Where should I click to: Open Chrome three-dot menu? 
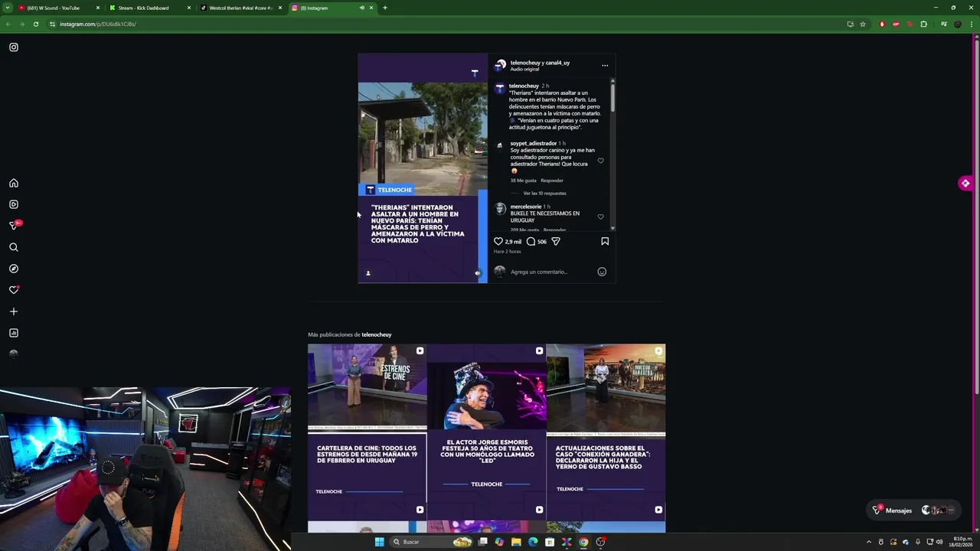point(973,24)
